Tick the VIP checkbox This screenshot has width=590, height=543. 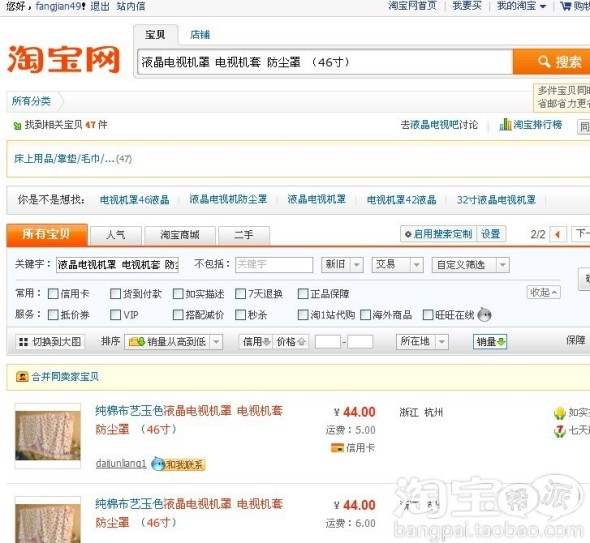(x=116, y=315)
